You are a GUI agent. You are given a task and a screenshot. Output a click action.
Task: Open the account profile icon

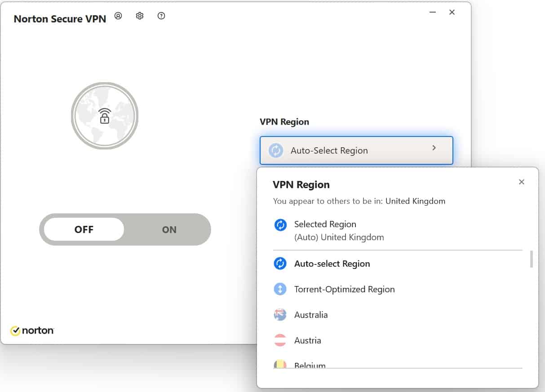(118, 16)
